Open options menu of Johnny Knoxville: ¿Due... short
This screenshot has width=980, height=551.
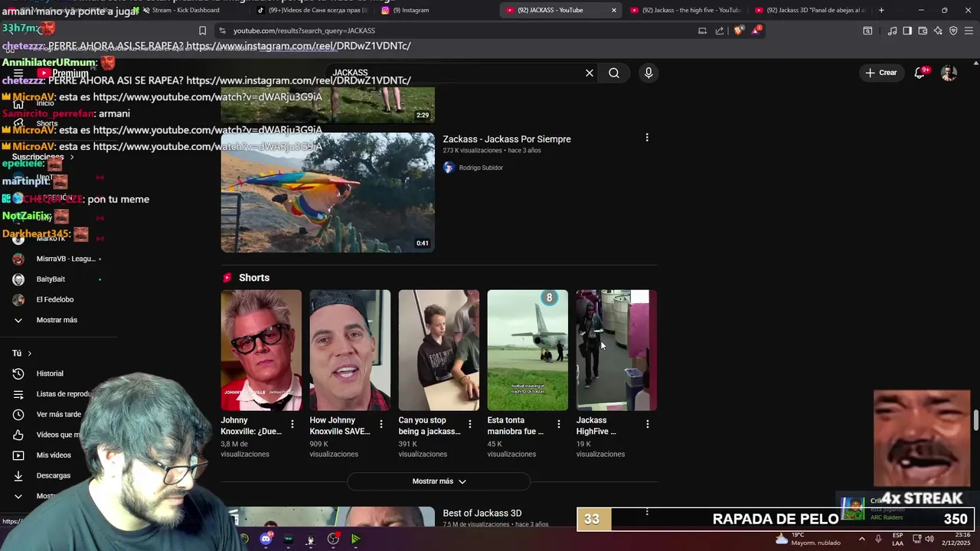(292, 424)
